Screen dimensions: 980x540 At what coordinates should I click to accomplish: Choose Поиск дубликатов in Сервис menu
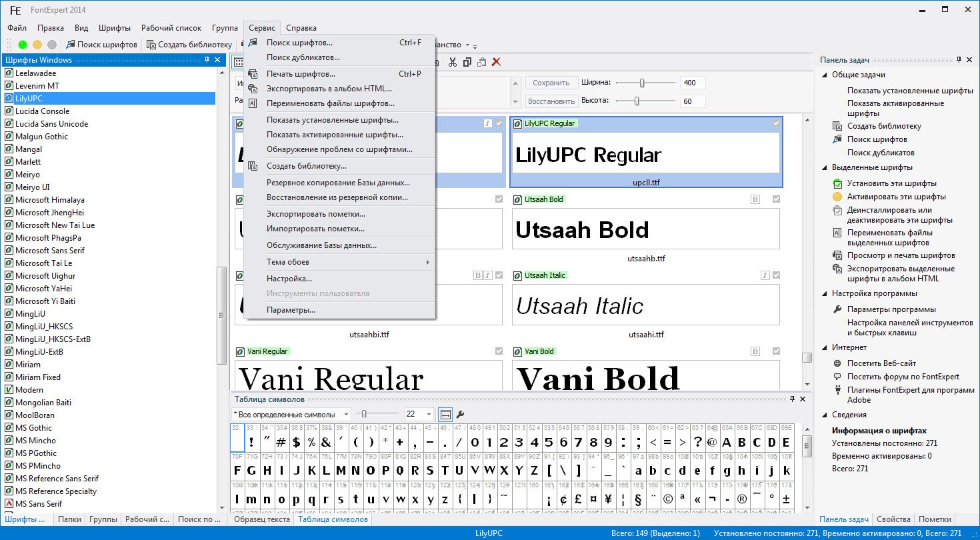point(339,57)
